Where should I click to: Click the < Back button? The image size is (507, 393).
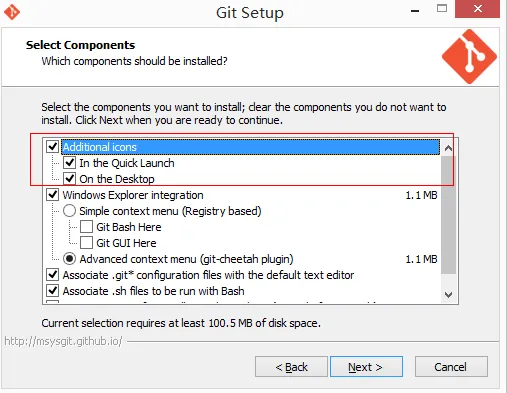pos(291,367)
